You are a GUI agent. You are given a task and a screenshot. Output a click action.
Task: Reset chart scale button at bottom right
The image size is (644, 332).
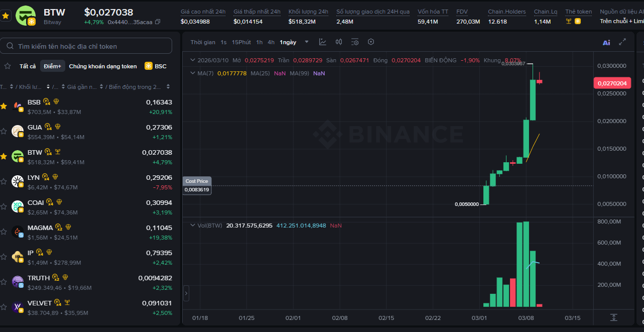tap(613, 317)
